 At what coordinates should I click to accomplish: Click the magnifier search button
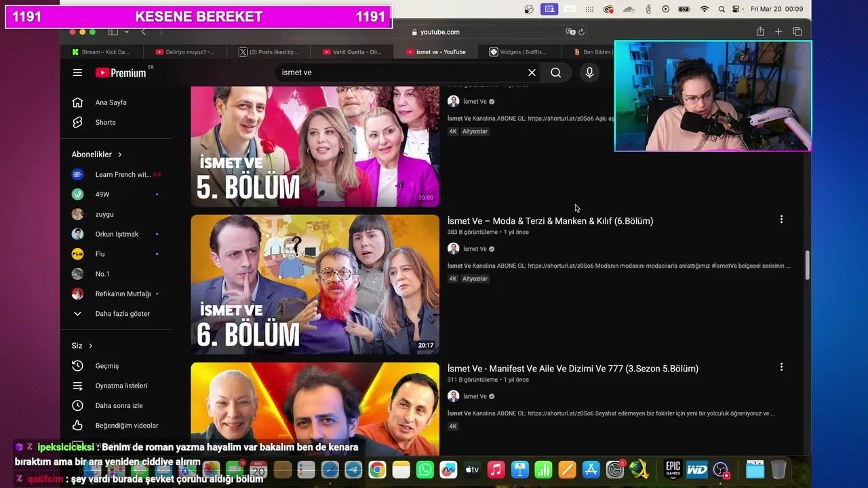click(x=556, y=73)
